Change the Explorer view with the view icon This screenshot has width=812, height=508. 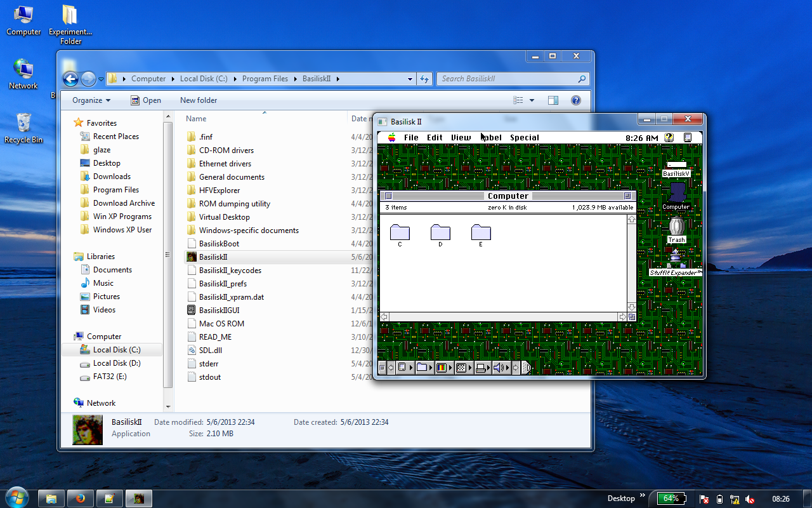[x=518, y=100]
